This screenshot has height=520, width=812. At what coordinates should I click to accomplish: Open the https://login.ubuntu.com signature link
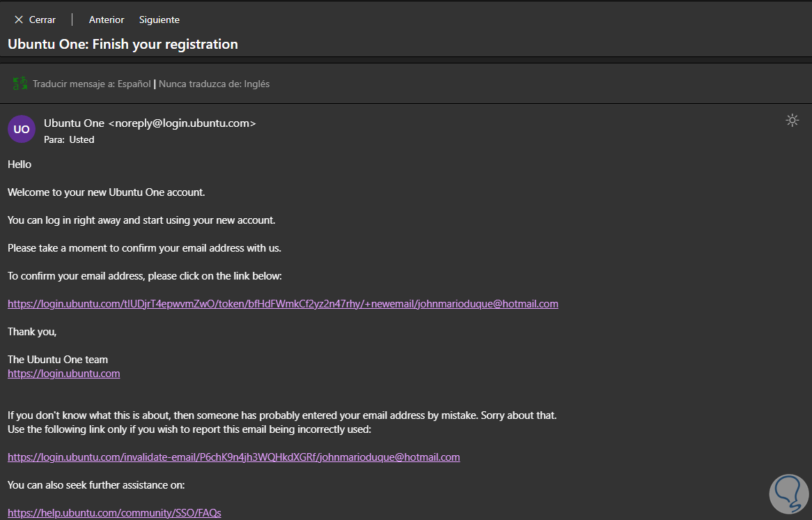[63, 374]
